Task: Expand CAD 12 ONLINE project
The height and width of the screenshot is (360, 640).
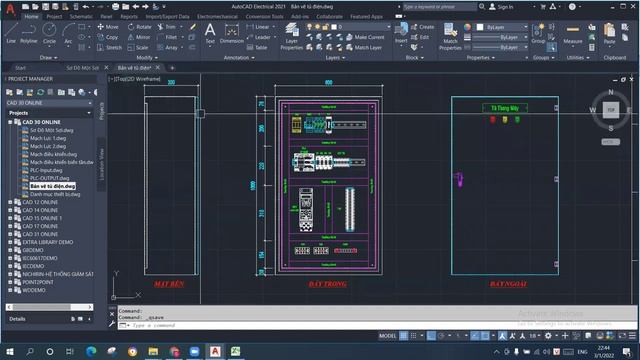Action: pyautogui.click(x=10, y=202)
